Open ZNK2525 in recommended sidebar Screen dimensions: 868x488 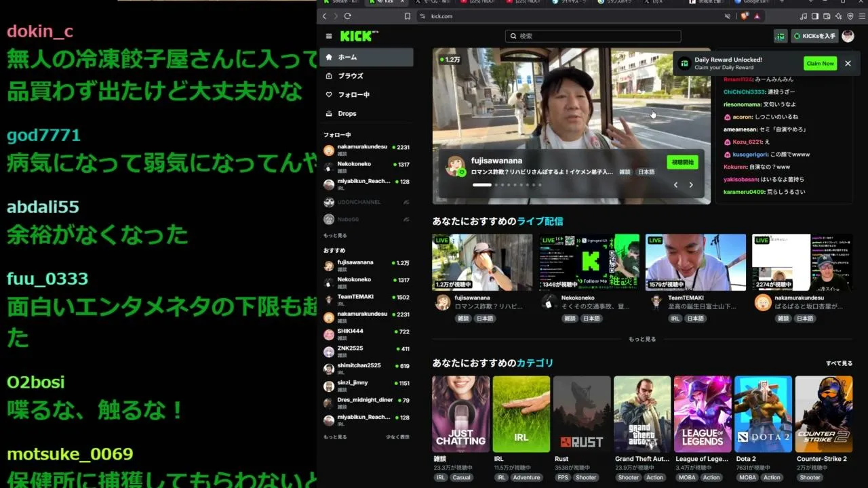tap(366, 351)
